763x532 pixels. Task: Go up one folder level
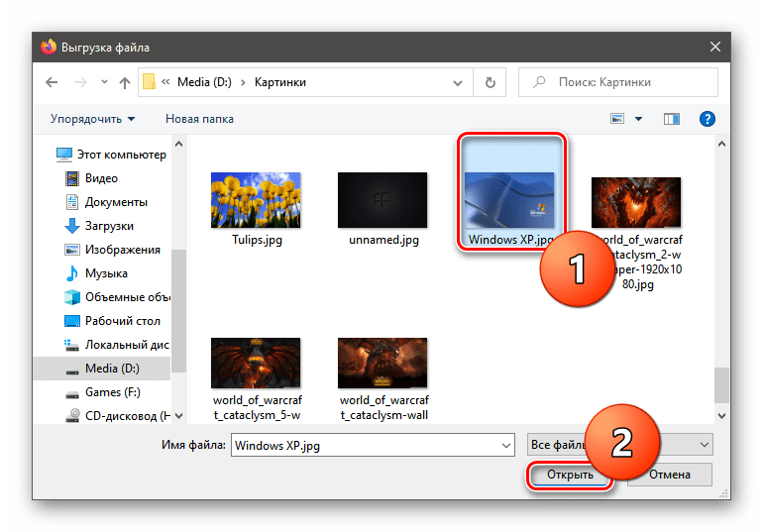[x=125, y=82]
